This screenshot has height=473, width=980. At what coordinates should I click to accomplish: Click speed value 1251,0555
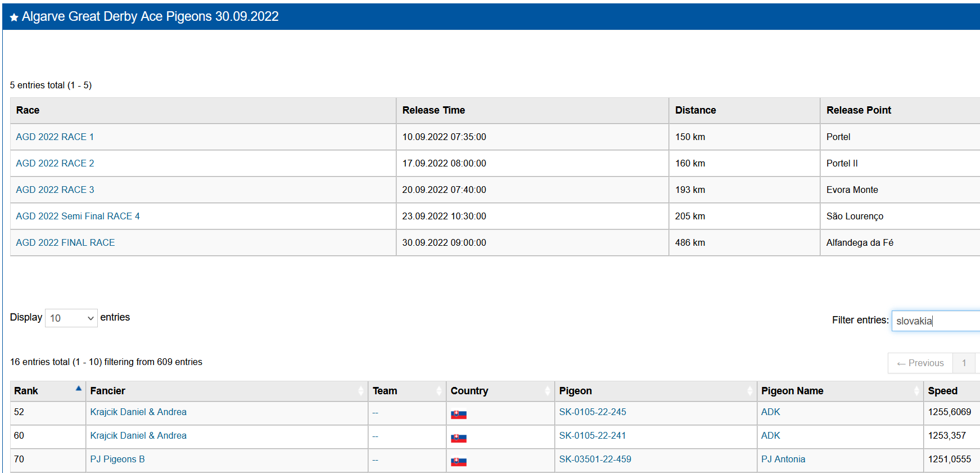tap(950, 459)
